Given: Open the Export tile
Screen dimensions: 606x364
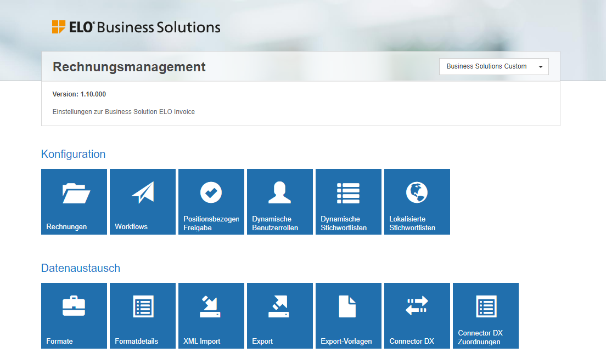Looking at the screenshot, I should [x=280, y=316].
